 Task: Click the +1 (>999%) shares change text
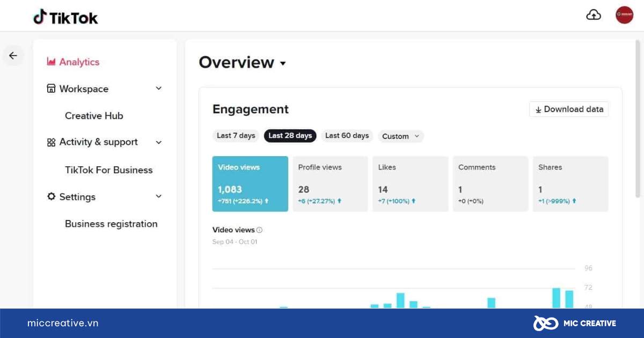554,201
